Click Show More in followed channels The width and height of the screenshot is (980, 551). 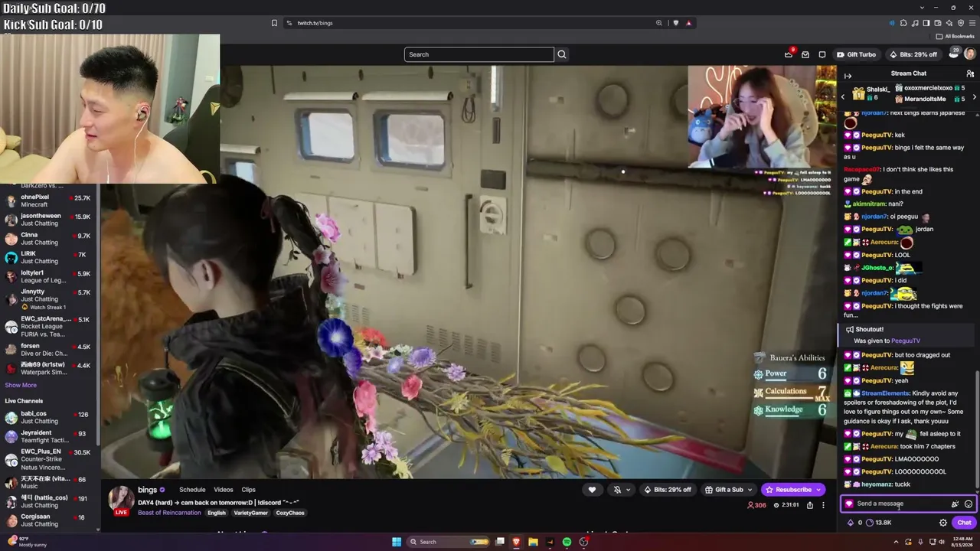(x=21, y=386)
